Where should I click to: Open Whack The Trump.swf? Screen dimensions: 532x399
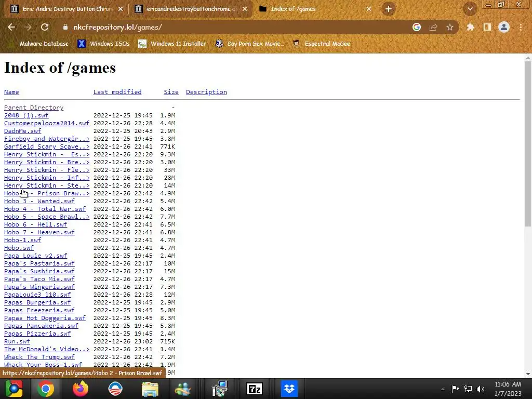39,357
